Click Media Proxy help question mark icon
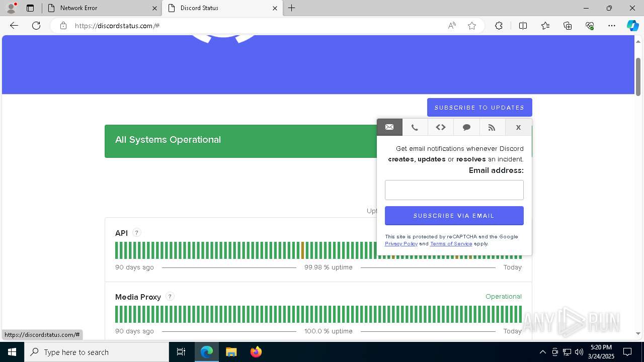 click(170, 297)
